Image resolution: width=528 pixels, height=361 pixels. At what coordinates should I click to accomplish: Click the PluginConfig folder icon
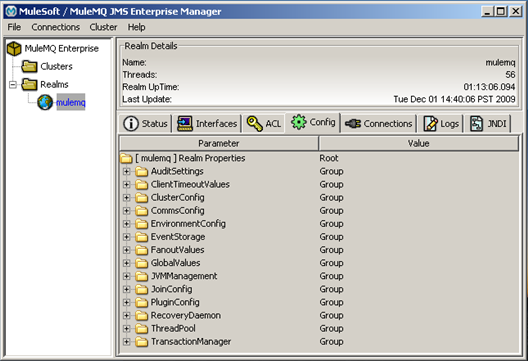click(x=141, y=303)
